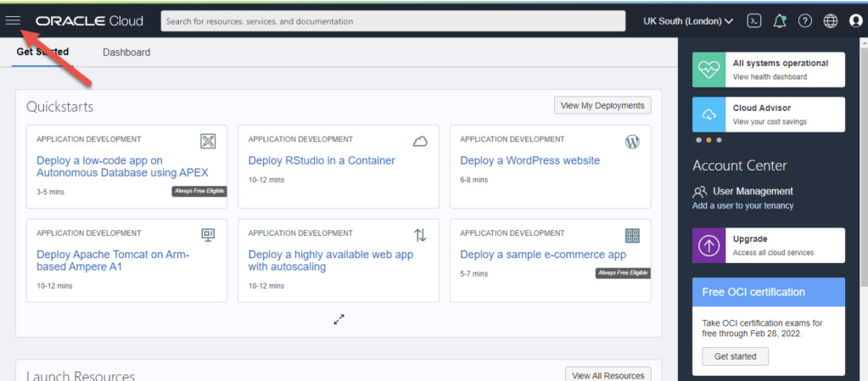Image resolution: width=868 pixels, height=381 pixels.
Task: Click the View My Deployments button
Action: 602,106
